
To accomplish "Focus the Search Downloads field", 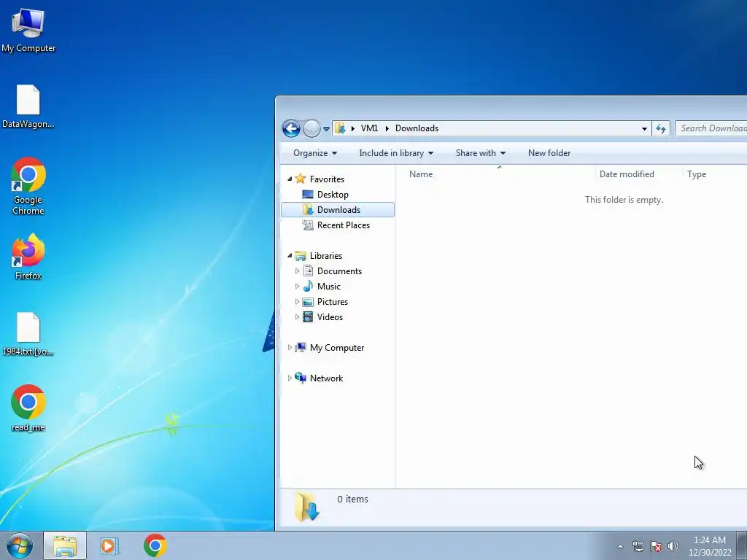I will pyautogui.click(x=711, y=128).
